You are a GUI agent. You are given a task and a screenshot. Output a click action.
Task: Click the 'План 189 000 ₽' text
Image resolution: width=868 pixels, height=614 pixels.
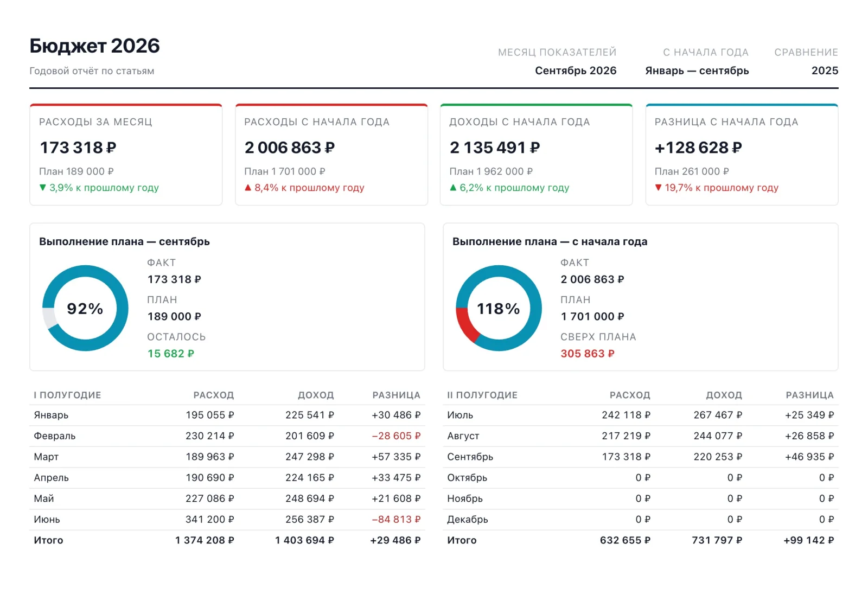[76, 171]
